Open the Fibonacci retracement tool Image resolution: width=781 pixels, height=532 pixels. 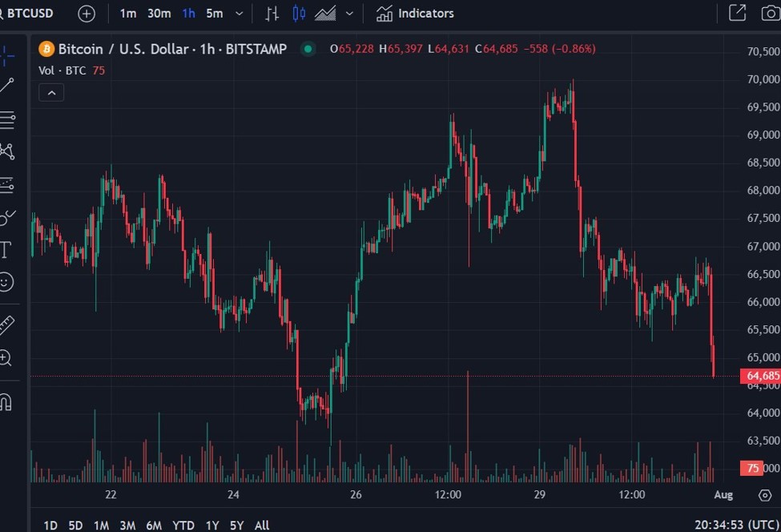pyautogui.click(x=8, y=120)
